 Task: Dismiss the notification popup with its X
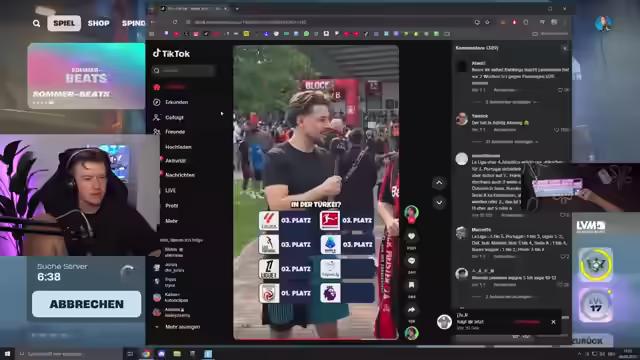click(553, 322)
